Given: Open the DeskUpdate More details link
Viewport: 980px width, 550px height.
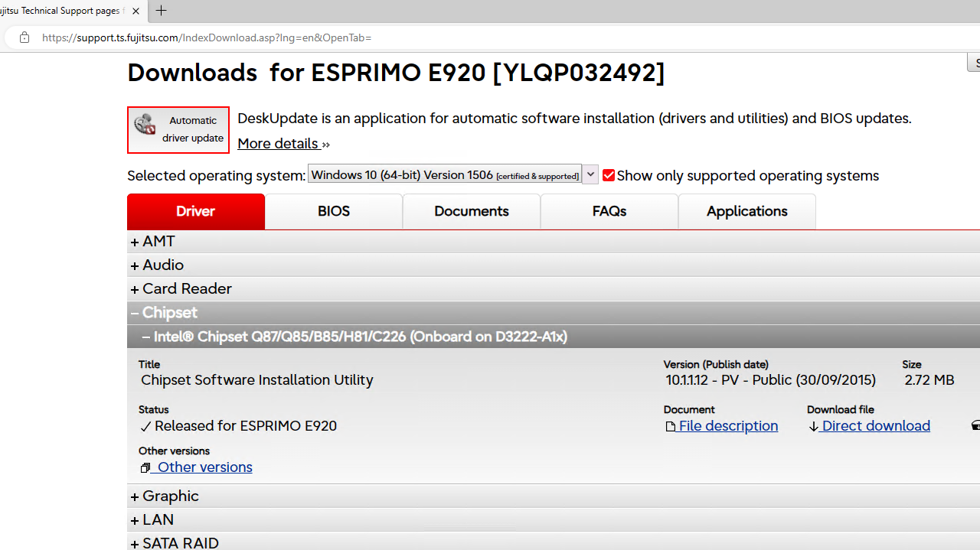Looking at the screenshot, I should 283,143.
